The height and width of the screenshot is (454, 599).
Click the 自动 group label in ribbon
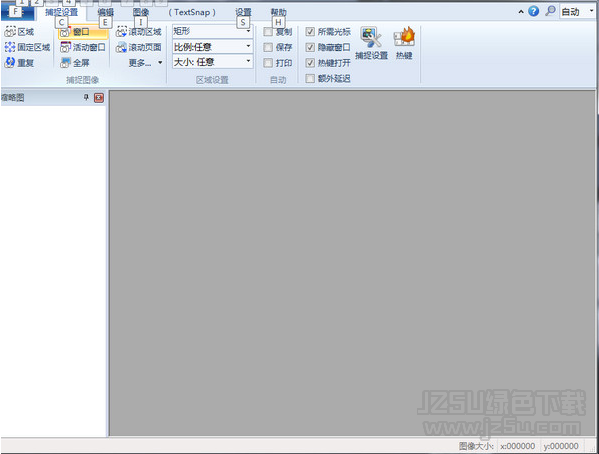278,80
